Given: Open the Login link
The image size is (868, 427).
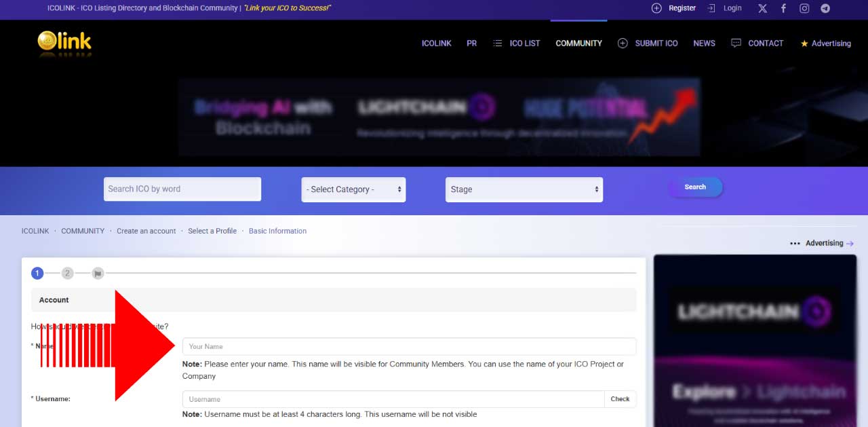Looking at the screenshot, I should tap(732, 8).
